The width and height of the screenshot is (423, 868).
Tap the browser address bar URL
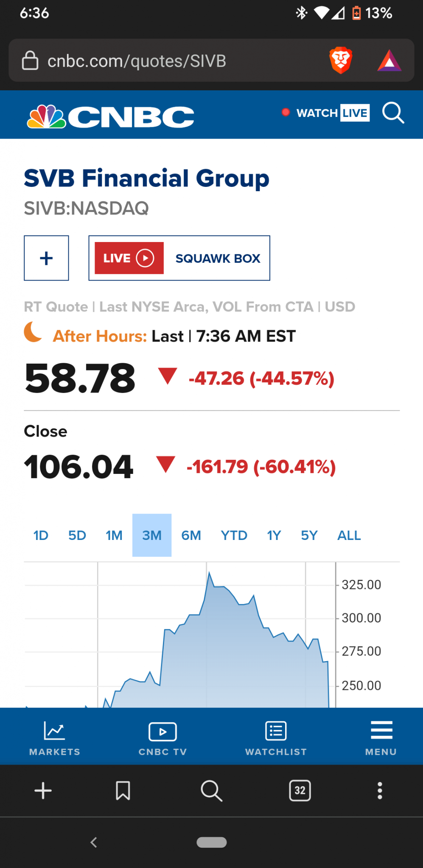[137, 61]
